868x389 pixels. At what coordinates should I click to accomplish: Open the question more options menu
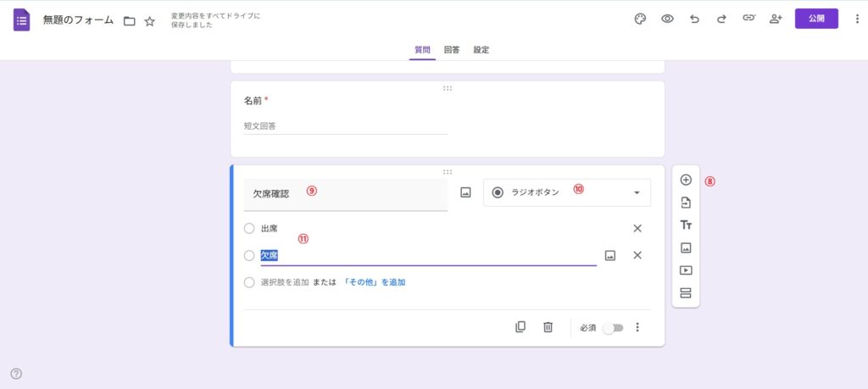[x=637, y=327]
